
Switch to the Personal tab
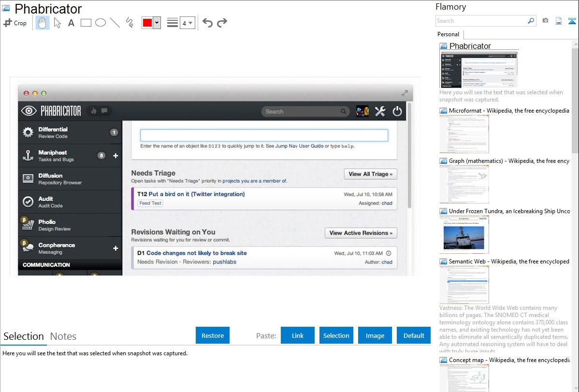coord(448,34)
